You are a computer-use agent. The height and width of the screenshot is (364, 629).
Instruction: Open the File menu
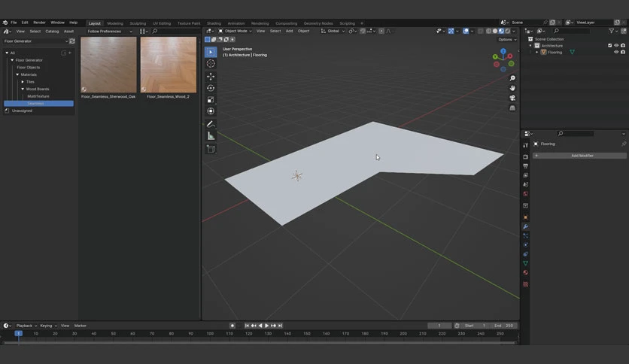click(14, 23)
